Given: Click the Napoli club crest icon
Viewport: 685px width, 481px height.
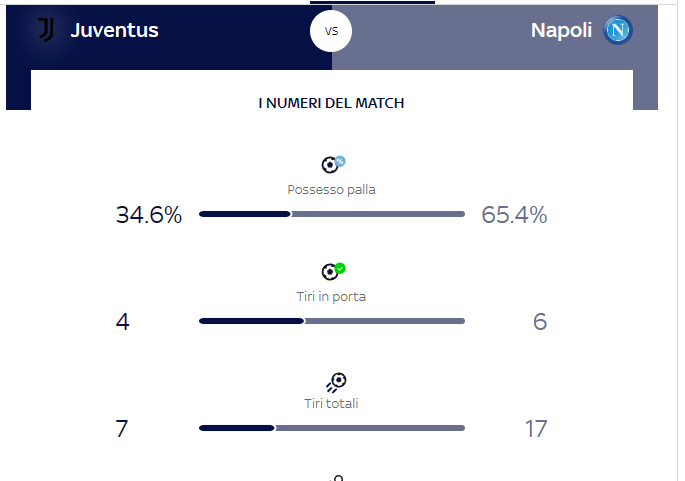Looking at the screenshot, I should click(618, 30).
